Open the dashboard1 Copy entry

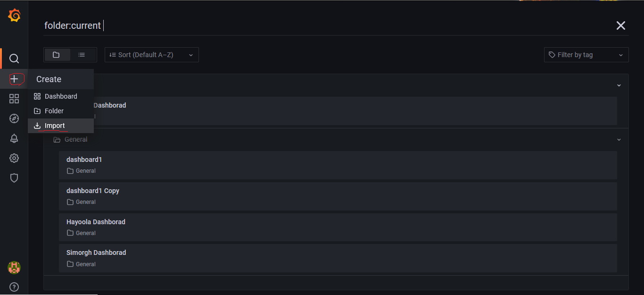point(93,191)
